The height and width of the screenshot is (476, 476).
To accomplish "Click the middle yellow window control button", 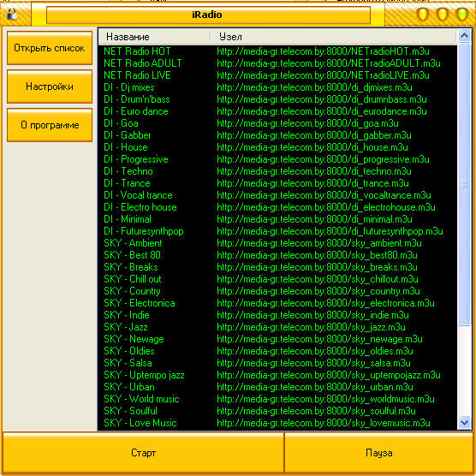I will (443, 14).
